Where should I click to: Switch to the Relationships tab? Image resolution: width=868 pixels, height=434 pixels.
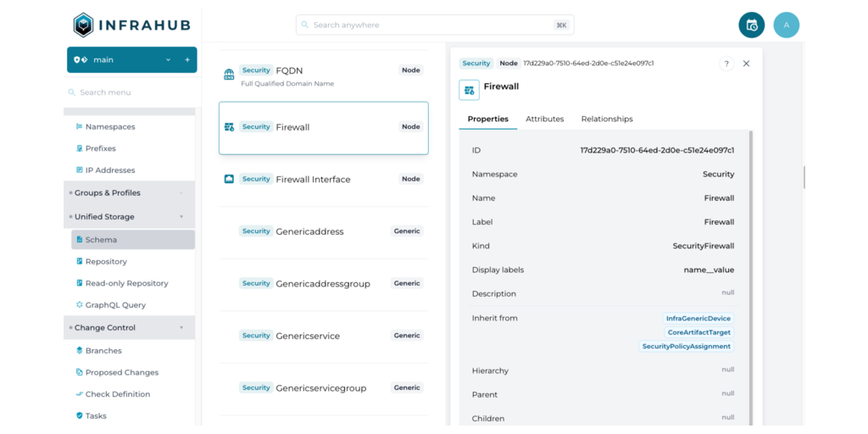click(x=606, y=120)
